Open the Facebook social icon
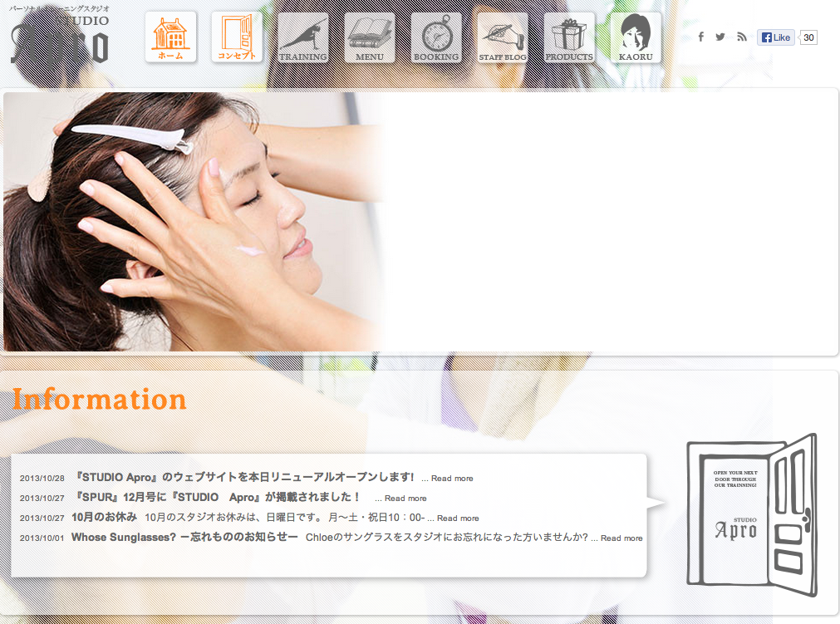Viewport: 840px width, 624px height. (x=700, y=37)
